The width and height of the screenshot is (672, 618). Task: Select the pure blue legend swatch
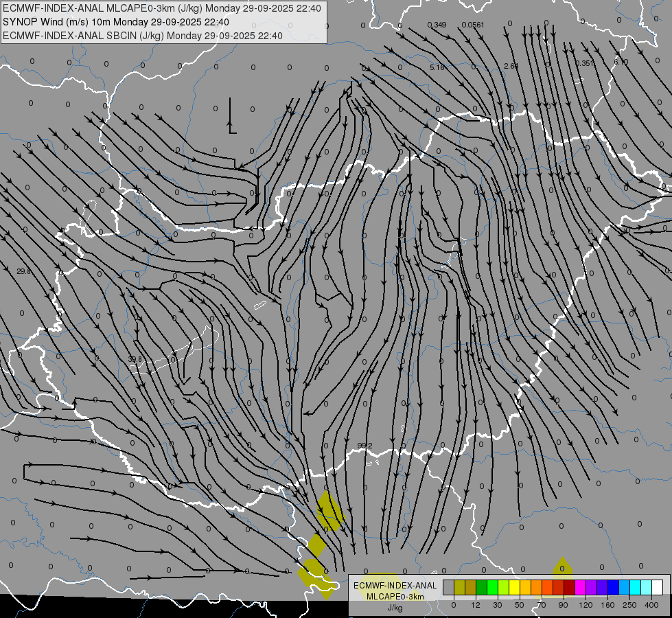click(613, 587)
